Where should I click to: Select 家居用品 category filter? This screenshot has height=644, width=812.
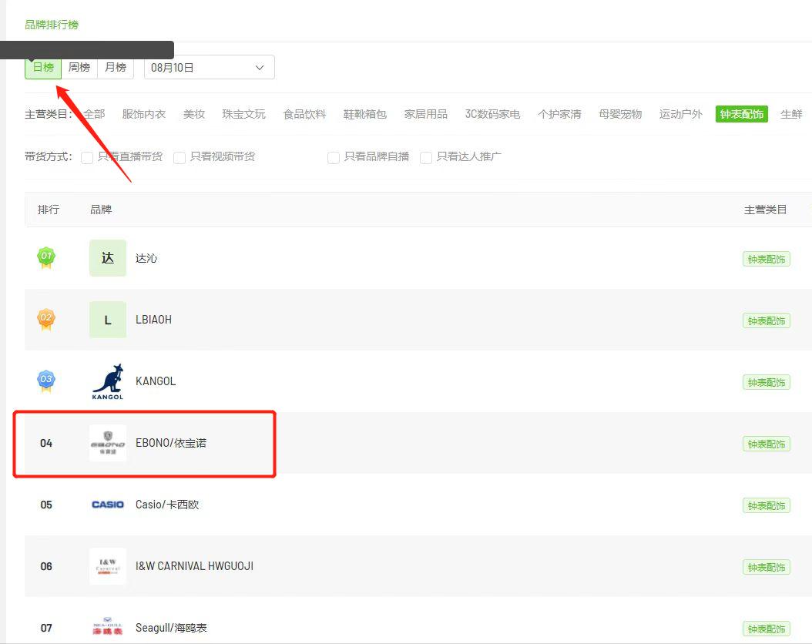pyautogui.click(x=426, y=114)
